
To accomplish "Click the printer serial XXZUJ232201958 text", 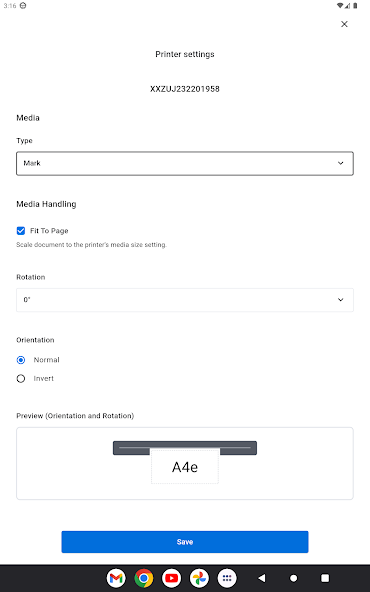I will pos(185,89).
